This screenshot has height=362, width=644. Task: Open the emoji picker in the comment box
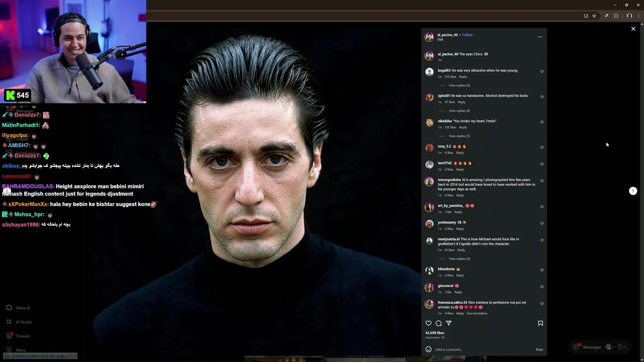(x=429, y=349)
